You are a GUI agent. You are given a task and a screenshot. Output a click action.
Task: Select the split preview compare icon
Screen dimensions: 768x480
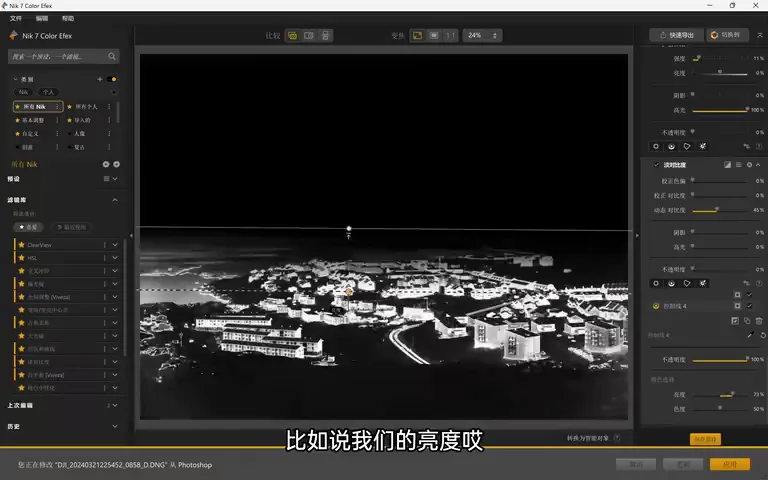(x=309, y=36)
